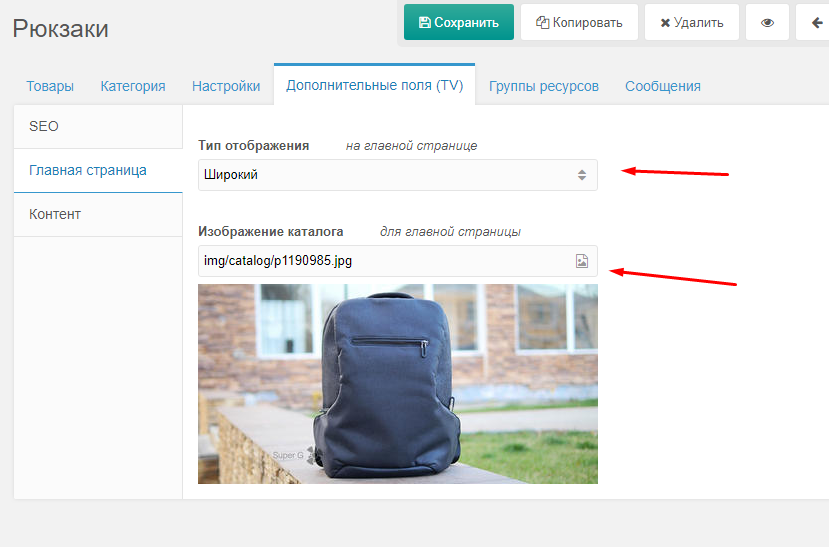Image resolution: width=829 pixels, height=547 pixels.
Task: Open the Тип отображения dropdown showing Широкий
Action: click(x=398, y=175)
